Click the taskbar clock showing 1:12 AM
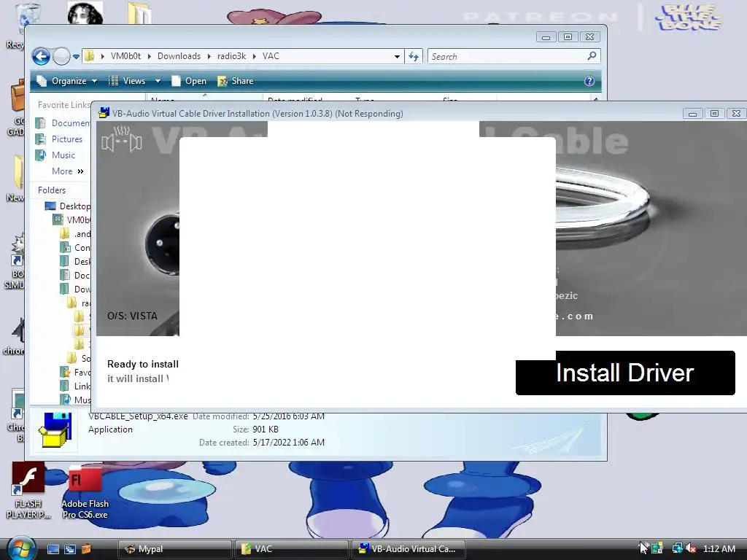 coord(719,548)
